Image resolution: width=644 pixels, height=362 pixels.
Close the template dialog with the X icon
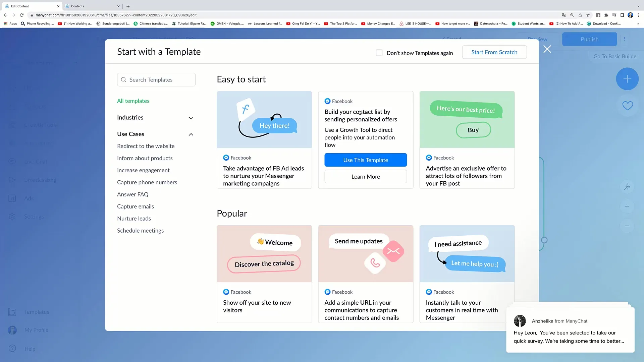(x=547, y=49)
